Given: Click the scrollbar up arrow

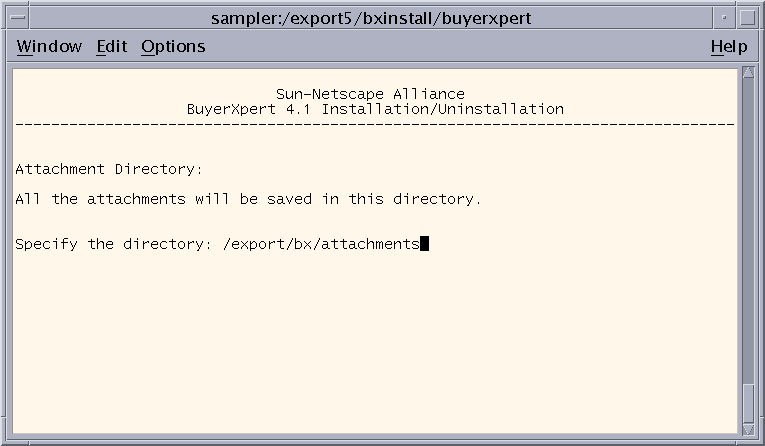Looking at the screenshot, I should 748,73.
